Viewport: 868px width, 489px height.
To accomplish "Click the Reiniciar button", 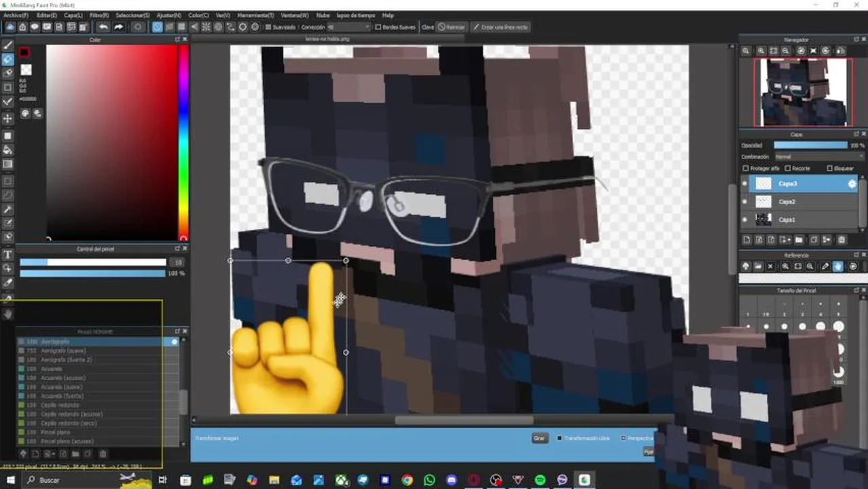I will click(452, 27).
